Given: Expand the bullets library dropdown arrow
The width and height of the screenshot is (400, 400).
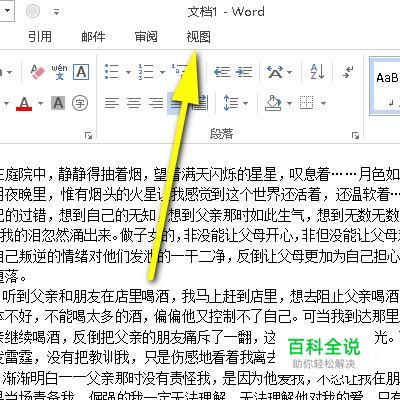Looking at the screenshot, I should click(128, 72).
